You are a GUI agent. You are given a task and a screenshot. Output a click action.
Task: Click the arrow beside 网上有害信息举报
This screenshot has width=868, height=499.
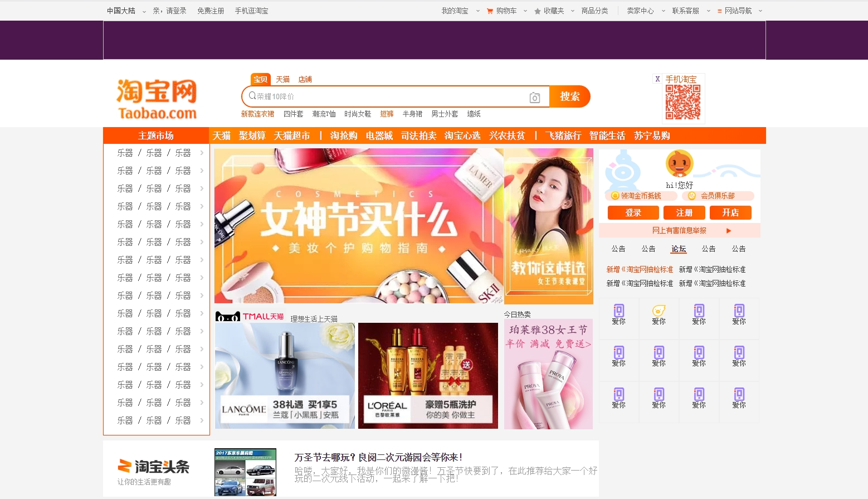(x=729, y=230)
